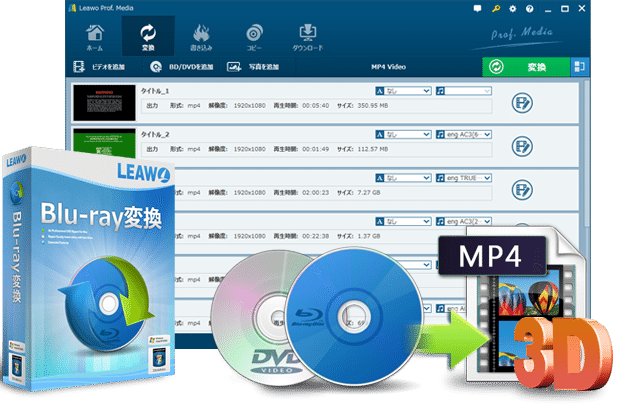Switch to the Convert (変換) tab
This screenshot has width=618, height=415.
point(148,36)
